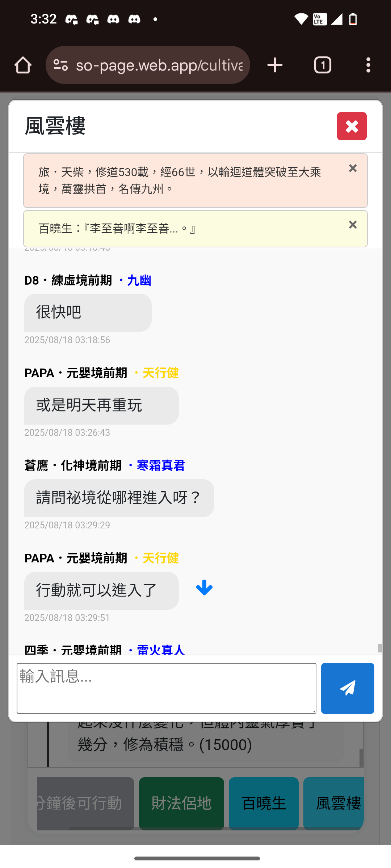Viewport: 391px width, 868px height.
Task: Tap the 請問祕境從哪裡進入呀 message bubble
Action: [119, 498]
